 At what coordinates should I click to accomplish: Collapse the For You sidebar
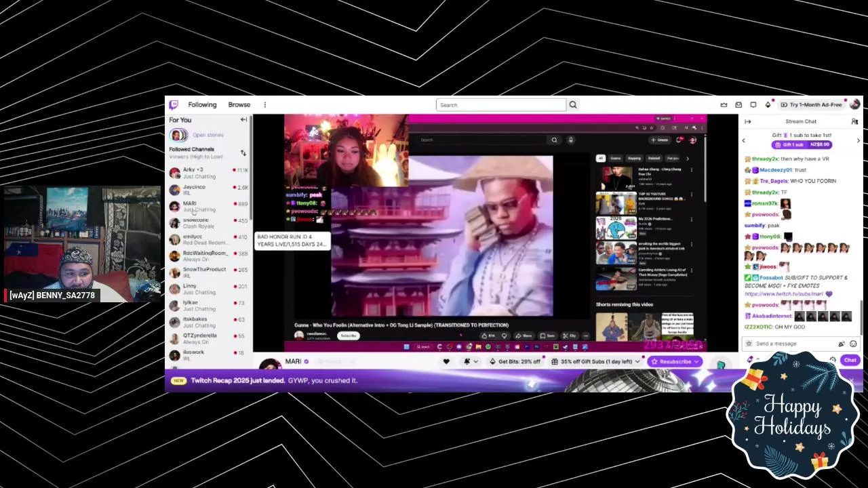click(x=243, y=120)
